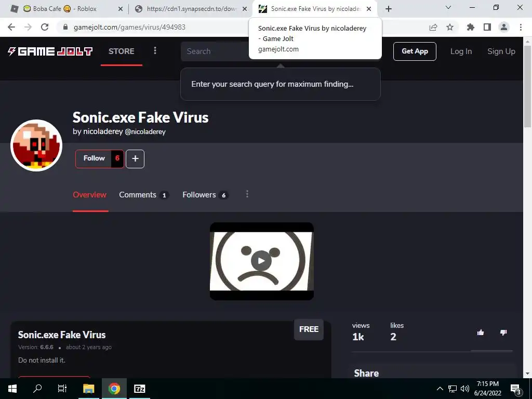Open Windows taskbar search
This screenshot has width=532, height=399.
[37, 389]
